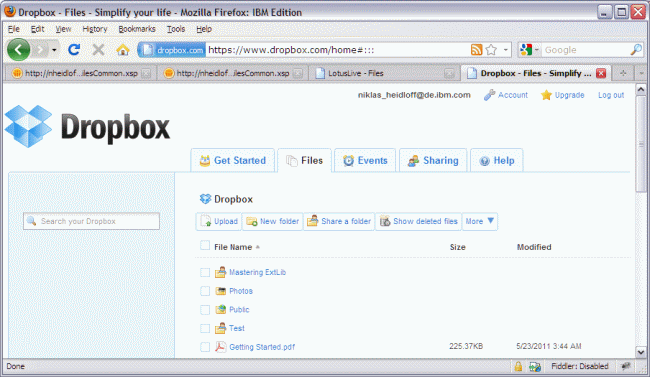Click the search magnifier in Google box
The image size is (650, 377).
pyautogui.click(x=635, y=50)
